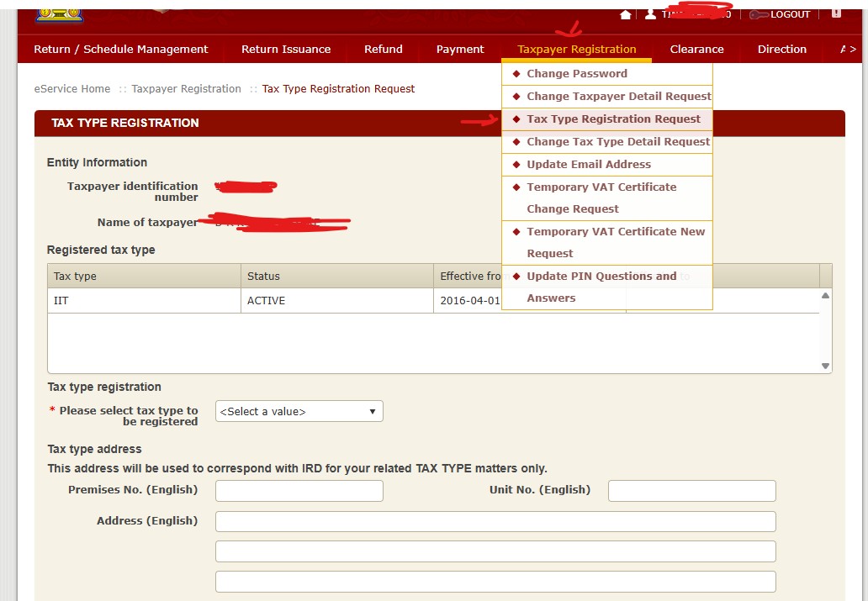
Task: Click the Unit No. (English) field
Action: 691,491
